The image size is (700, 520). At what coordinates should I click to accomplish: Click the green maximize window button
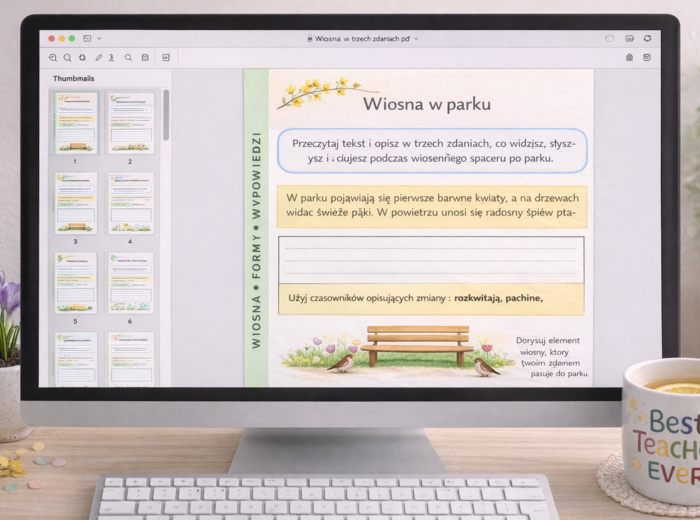(x=72, y=38)
